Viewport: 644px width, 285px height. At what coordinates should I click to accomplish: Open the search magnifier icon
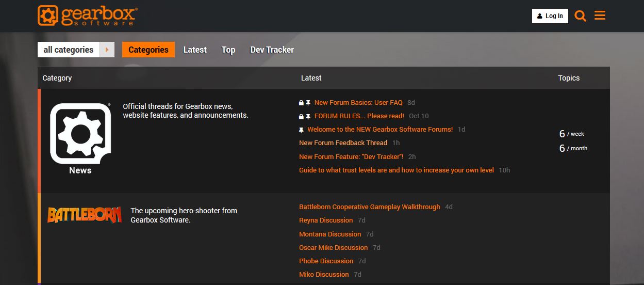[x=580, y=16]
